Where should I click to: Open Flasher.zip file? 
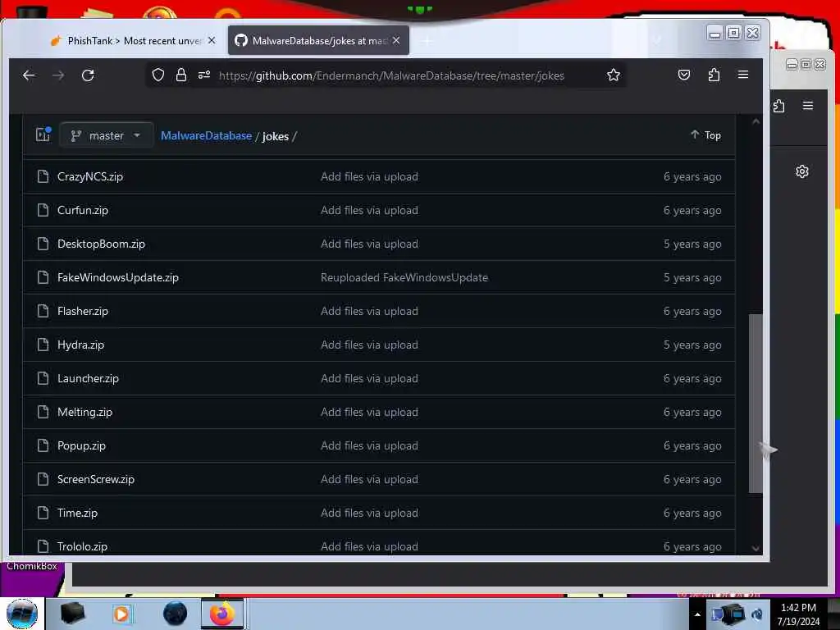point(83,311)
